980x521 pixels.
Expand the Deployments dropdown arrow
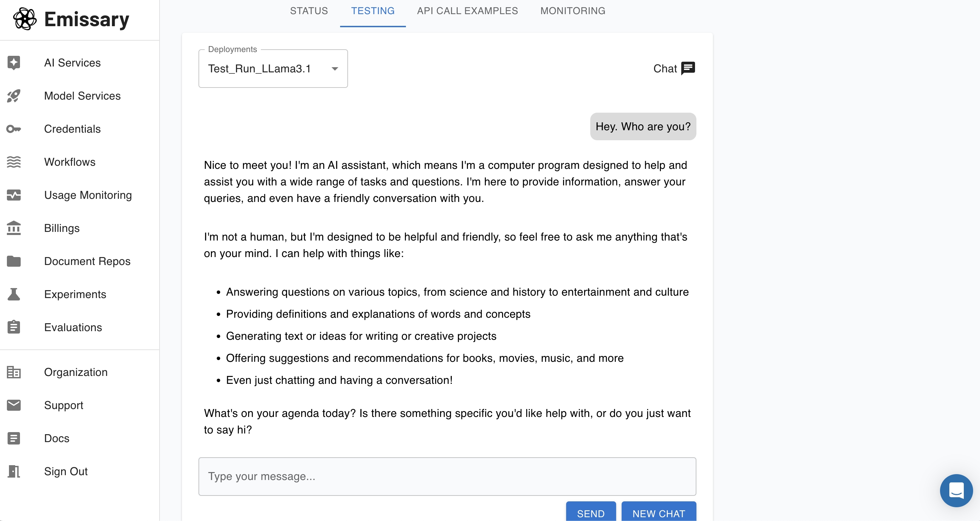coord(335,69)
